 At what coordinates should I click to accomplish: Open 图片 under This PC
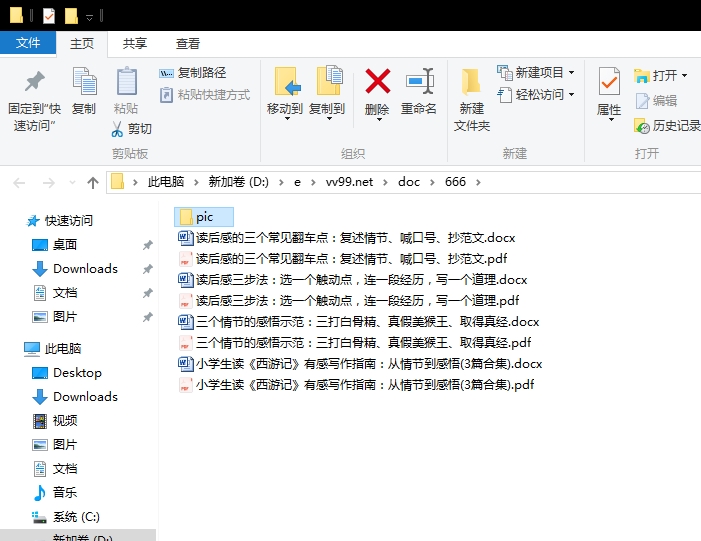[x=55, y=445]
